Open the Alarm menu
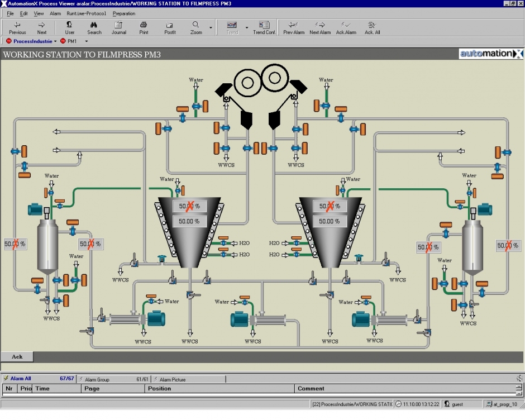Viewport: 525px width, 420px height. point(55,13)
